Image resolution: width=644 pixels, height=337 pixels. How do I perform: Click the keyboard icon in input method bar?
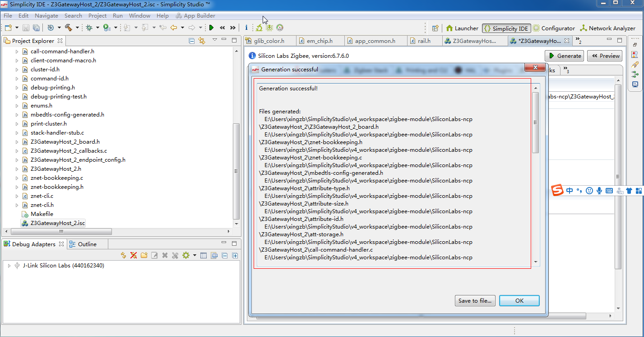(609, 191)
